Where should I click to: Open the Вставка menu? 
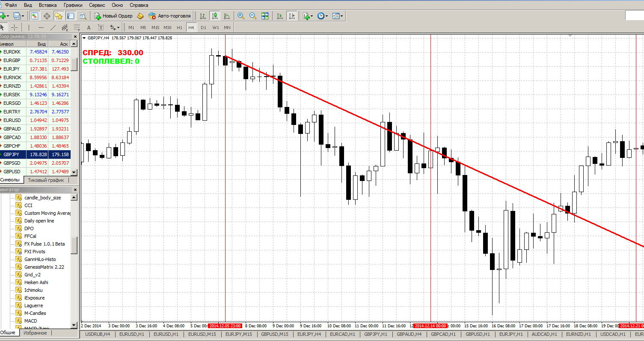47,5
